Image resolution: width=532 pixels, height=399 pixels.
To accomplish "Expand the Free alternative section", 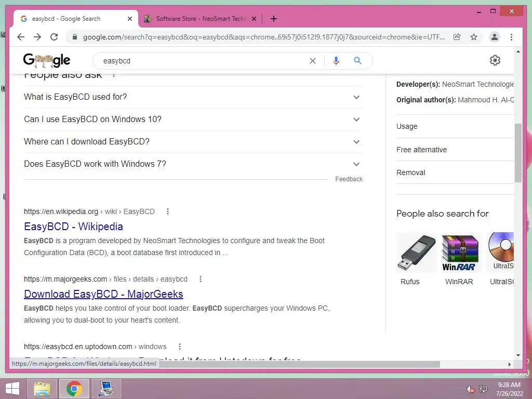I will tap(455, 150).
